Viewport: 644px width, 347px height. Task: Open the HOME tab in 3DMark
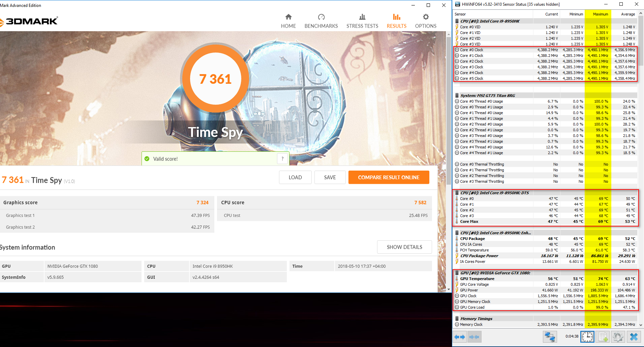288,21
